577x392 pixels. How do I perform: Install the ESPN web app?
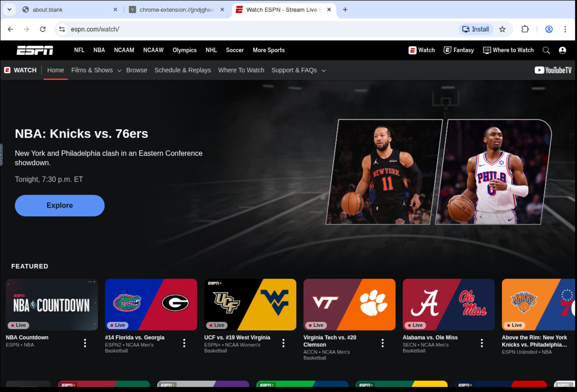(475, 29)
